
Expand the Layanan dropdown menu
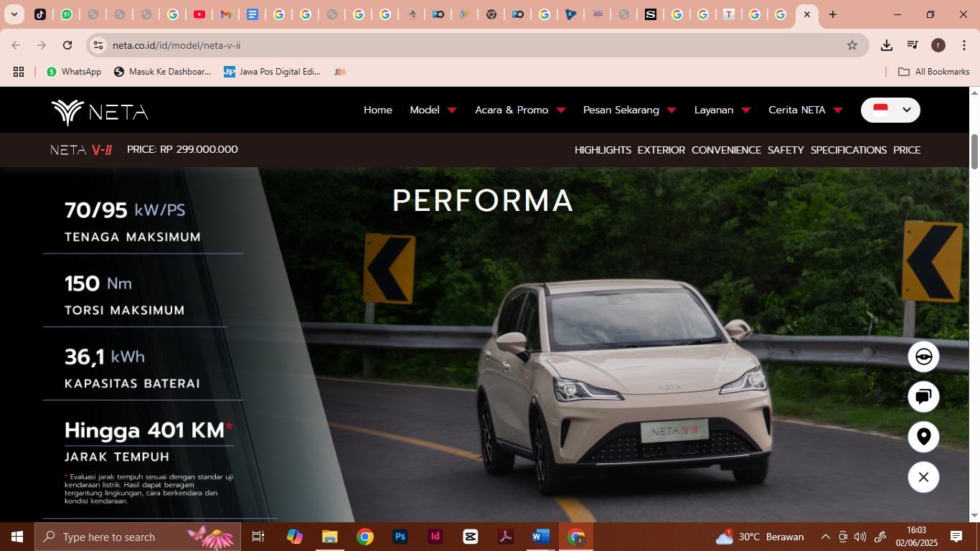[x=722, y=110]
